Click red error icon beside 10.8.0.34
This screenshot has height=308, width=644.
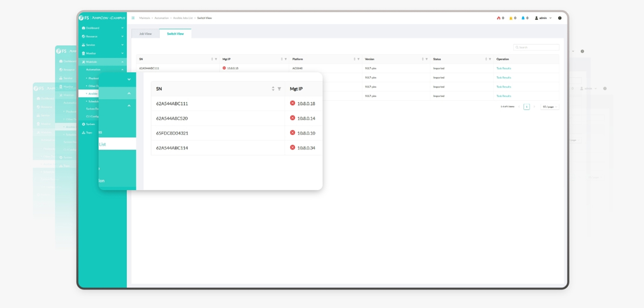click(x=293, y=147)
